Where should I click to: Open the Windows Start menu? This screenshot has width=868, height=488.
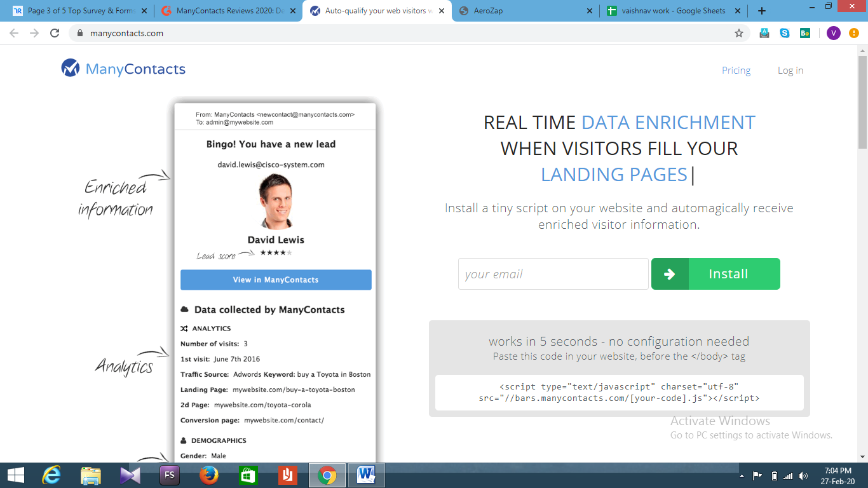click(x=15, y=475)
